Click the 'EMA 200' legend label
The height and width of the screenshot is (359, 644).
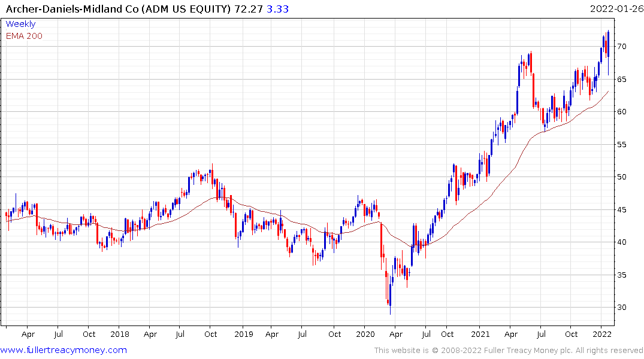pos(24,36)
